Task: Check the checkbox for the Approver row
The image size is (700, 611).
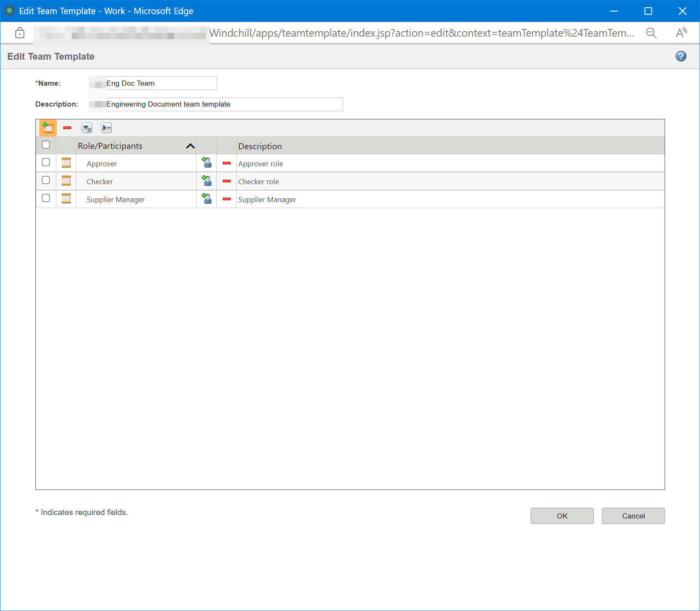Action: [x=46, y=162]
